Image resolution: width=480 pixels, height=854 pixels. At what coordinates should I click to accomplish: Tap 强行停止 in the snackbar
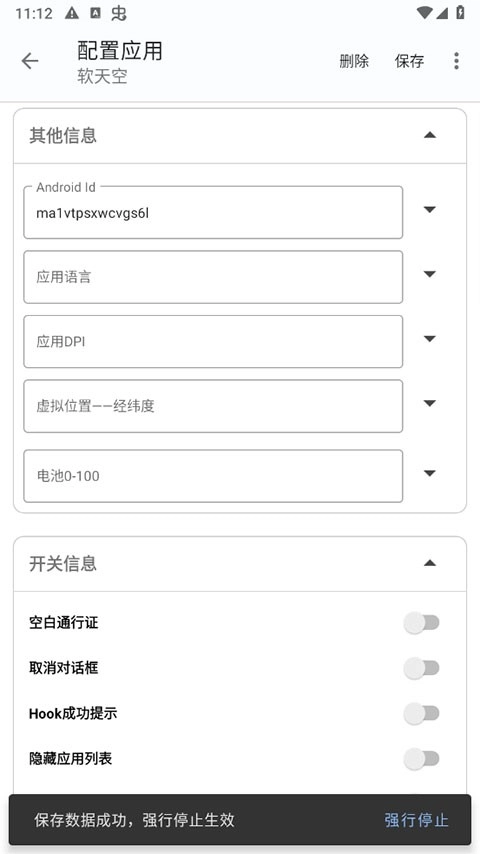[416, 820]
